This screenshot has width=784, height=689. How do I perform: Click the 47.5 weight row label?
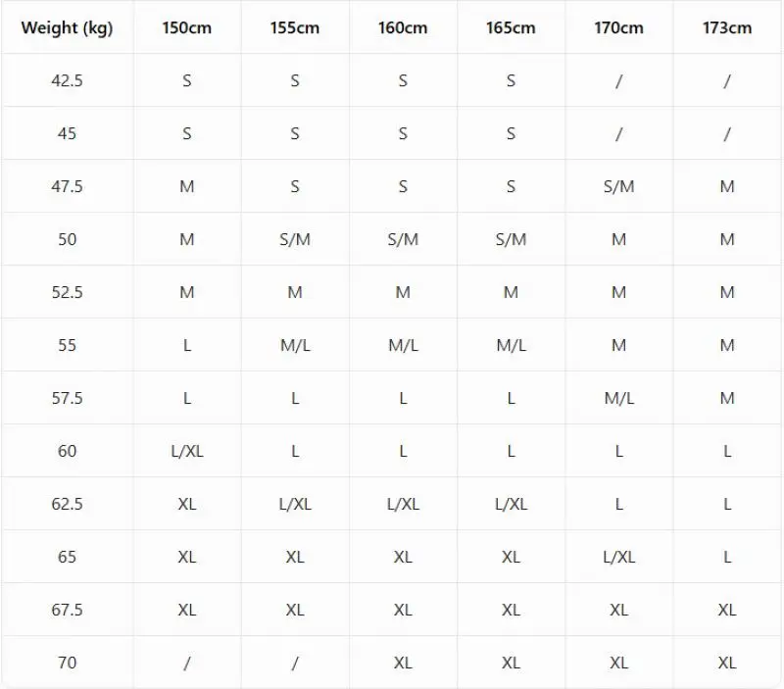(x=67, y=186)
